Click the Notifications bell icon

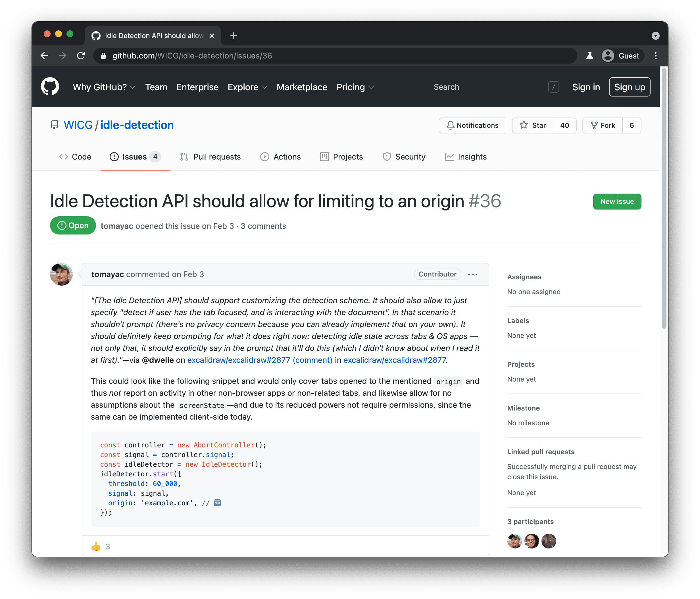click(x=450, y=125)
